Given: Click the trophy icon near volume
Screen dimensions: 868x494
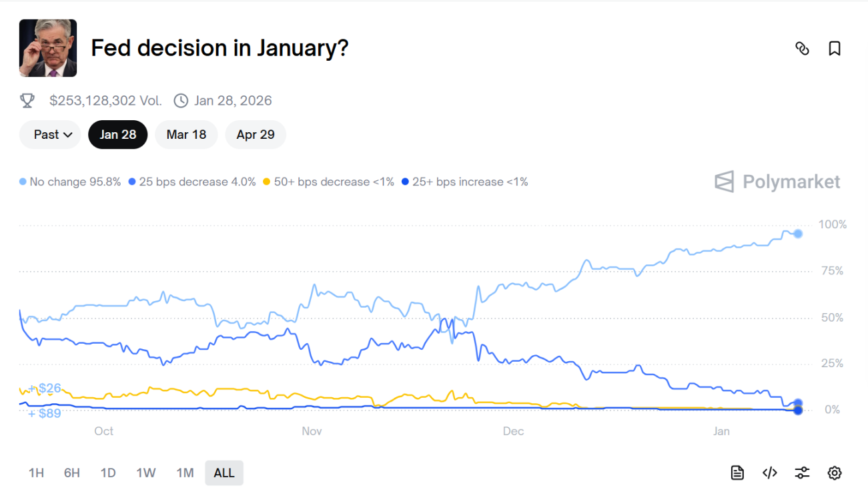Looking at the screenshot, I should (x=27, y=101).
